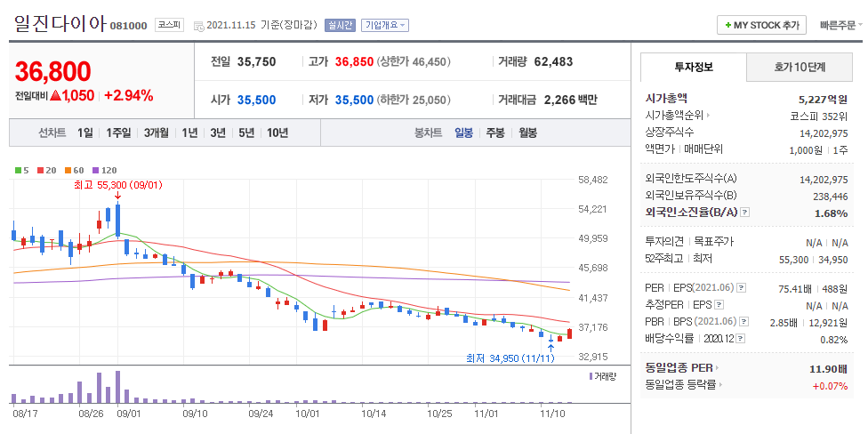Click red 20-day moving average legend marker
This screenshot has height=434, width=868.
[x=40, y=171]
